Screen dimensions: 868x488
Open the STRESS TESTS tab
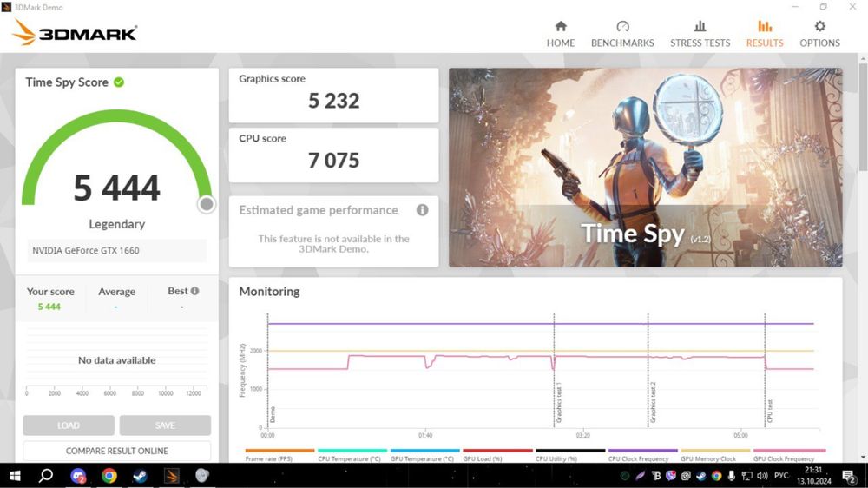[x=700, y=34]
